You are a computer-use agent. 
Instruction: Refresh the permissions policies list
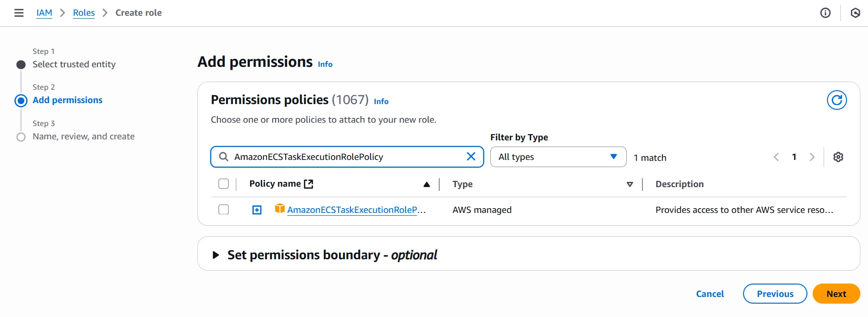837,100
